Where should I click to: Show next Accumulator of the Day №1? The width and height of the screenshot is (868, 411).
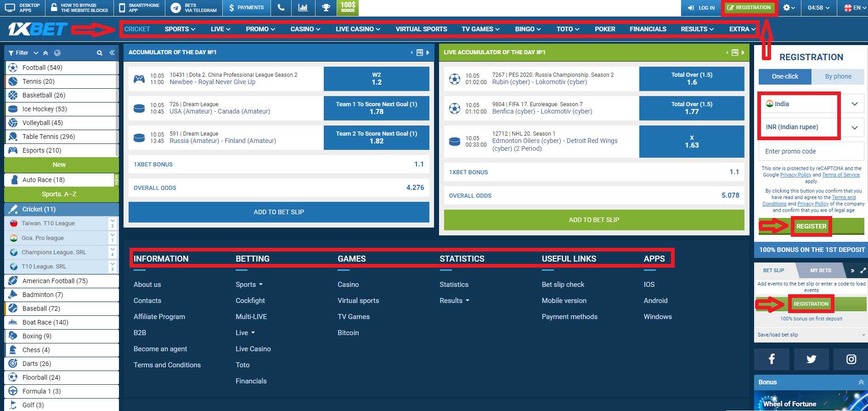tap(428, 52)
